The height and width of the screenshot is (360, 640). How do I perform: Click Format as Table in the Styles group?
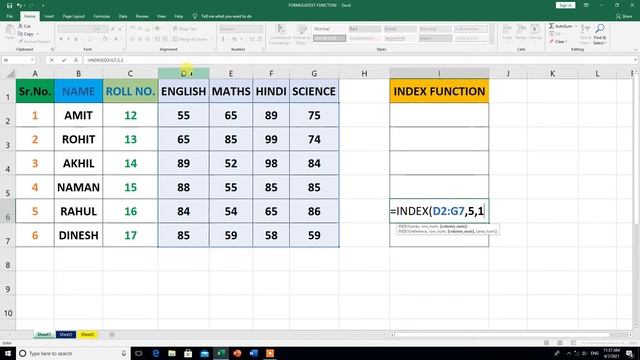coord(302,34)
